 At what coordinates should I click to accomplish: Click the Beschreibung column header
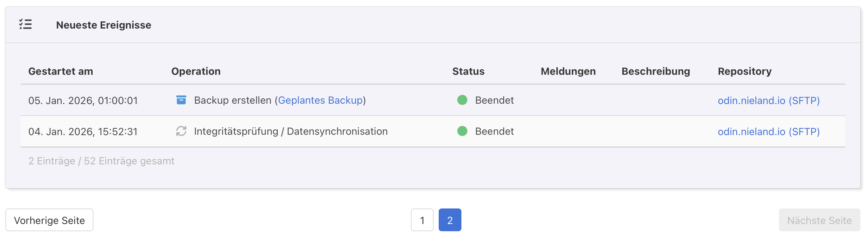(656, 71)
